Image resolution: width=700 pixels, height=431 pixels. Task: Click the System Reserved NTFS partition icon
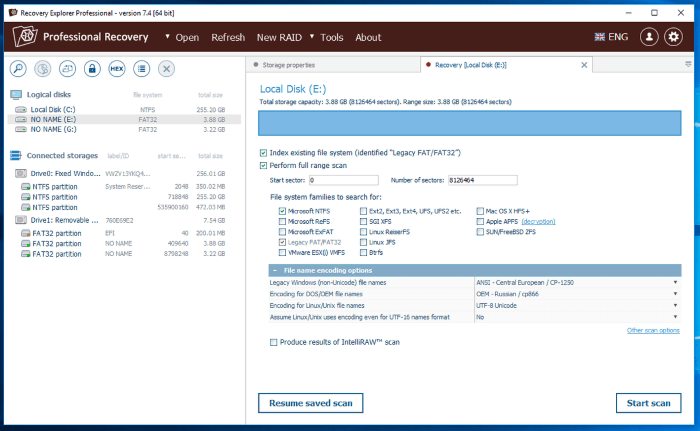pos(25,187)
